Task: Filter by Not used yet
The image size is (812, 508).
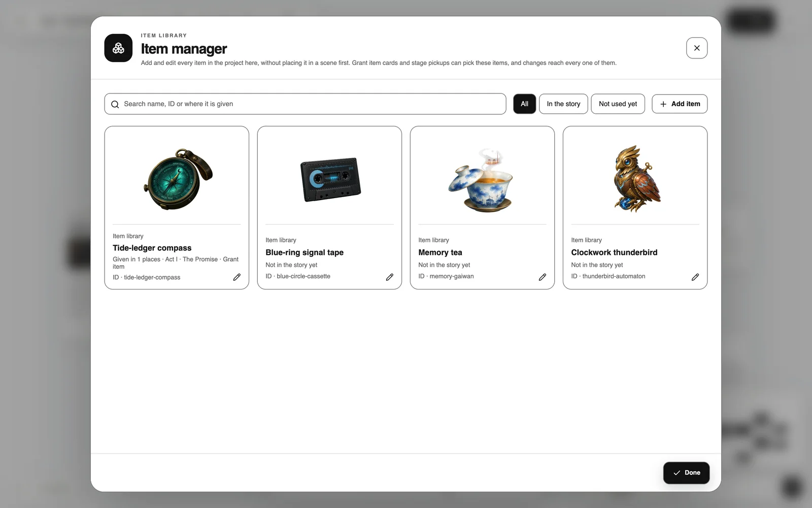Action: pyautogui.click(x=618, y=104)
